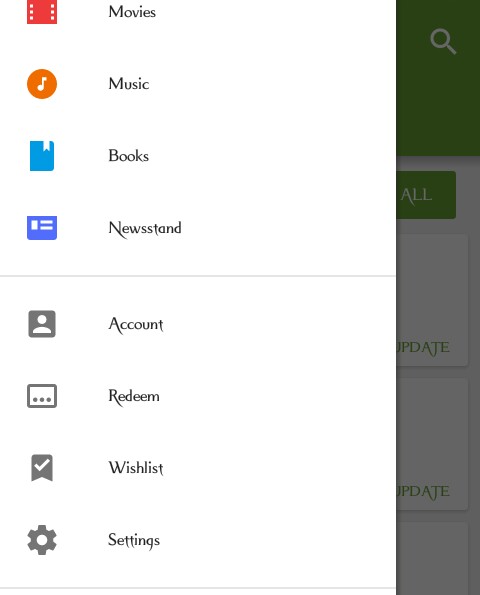The height and width of the screenshot is (595, 480).
Task: Open the Wishlist bookmark-check icon
Action: click(42, 468)
